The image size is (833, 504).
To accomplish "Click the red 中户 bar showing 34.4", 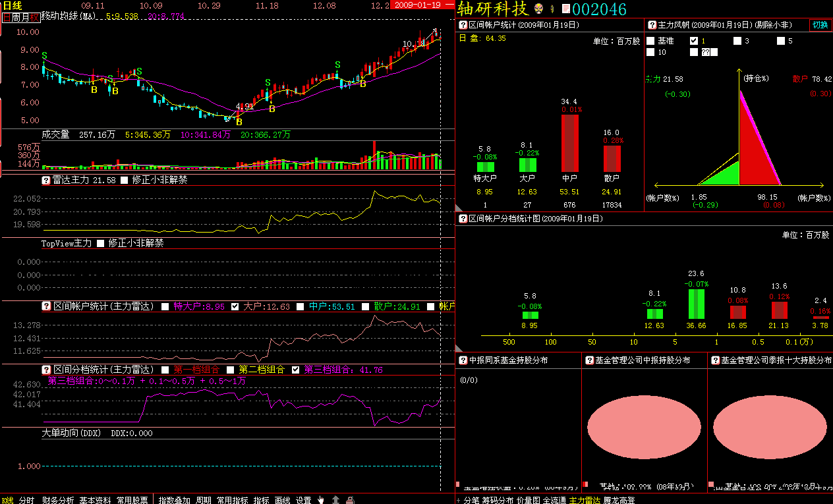I will click(570, 144).
